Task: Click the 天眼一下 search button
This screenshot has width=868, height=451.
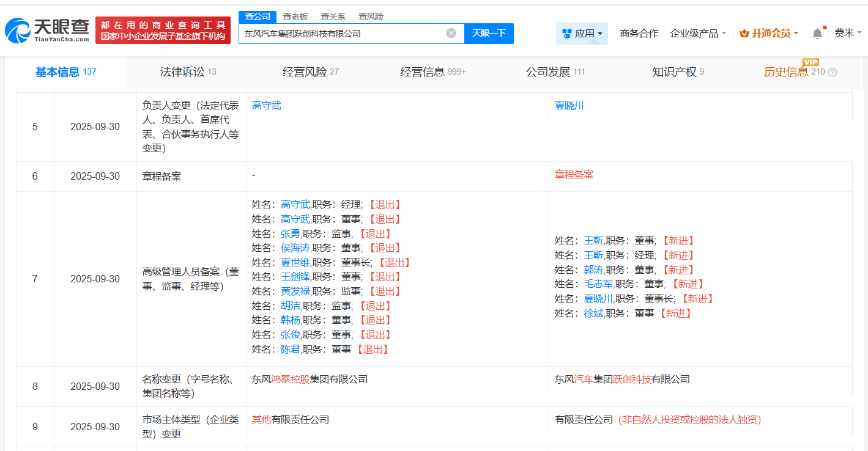Action: coord(489,34)
